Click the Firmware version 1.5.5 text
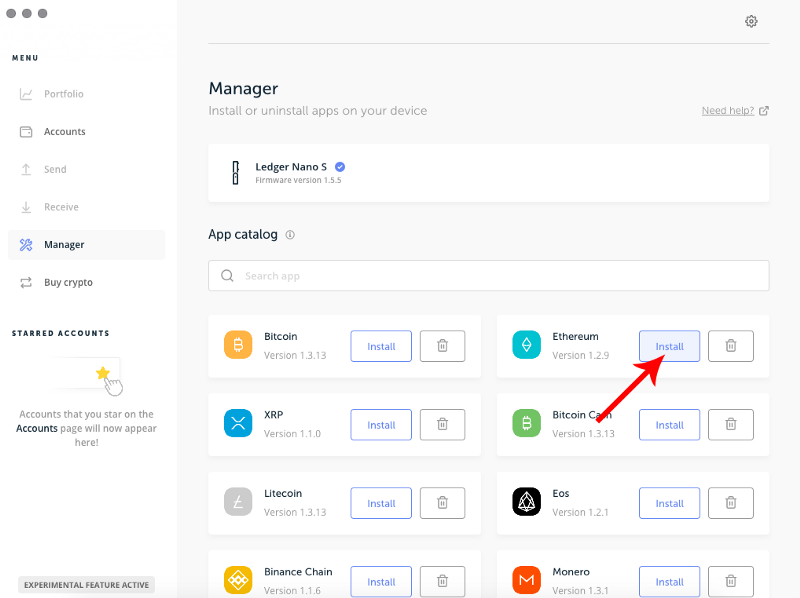Screen dimensions: 800x598 (298, 180)
